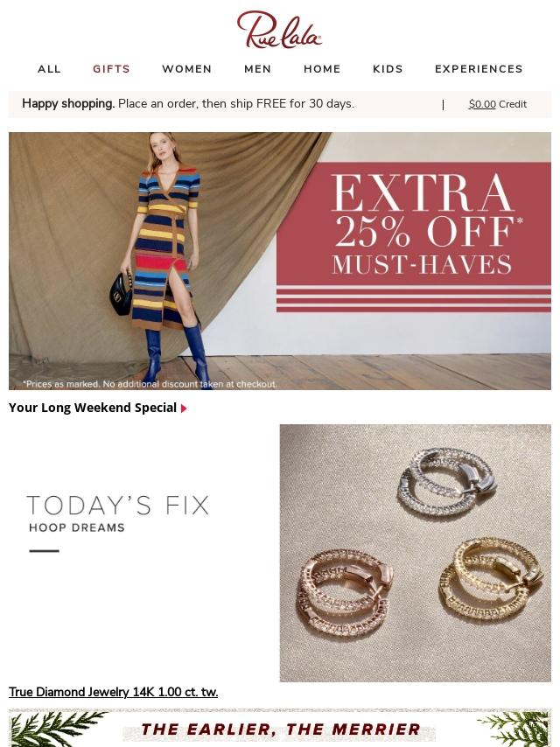Screen dimensions: 560x747
Task: Open the GIFTS menu item
Action: coord(111,69)
